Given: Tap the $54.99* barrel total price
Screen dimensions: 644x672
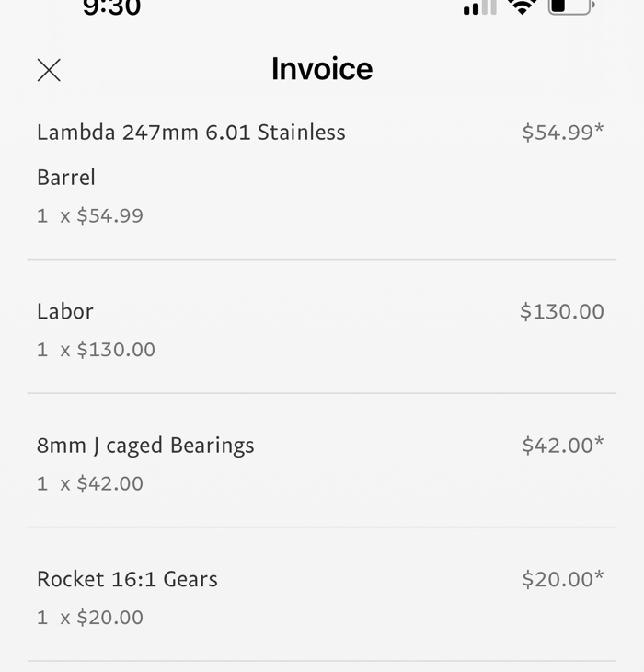Looking at the screenshot, I should click(x=562, y=133).
